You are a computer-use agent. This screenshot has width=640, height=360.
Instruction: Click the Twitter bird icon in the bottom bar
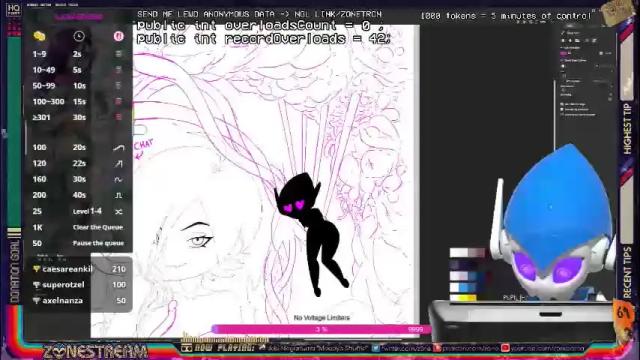[x=376, y=348]
